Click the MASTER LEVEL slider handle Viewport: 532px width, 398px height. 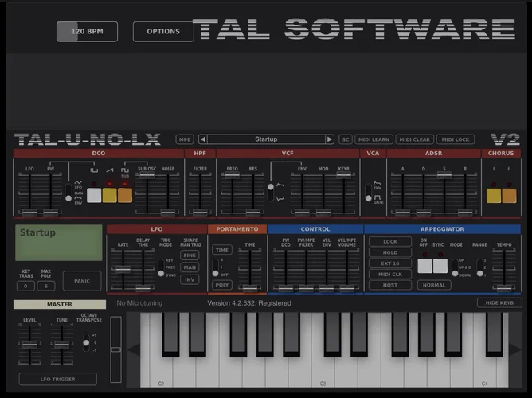[x=29, y=345]
